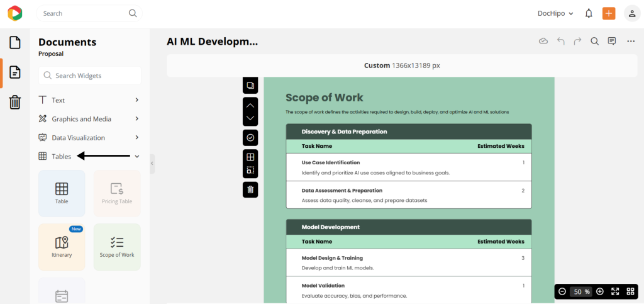This screenshot has height=304, width=644.
Task: Open the comments panel icon
Action: click(611, 41)
